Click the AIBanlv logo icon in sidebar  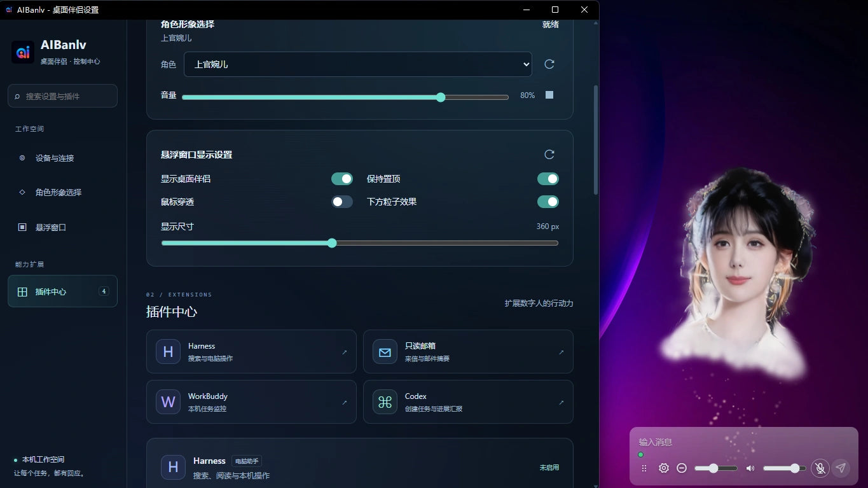point(23,52)
